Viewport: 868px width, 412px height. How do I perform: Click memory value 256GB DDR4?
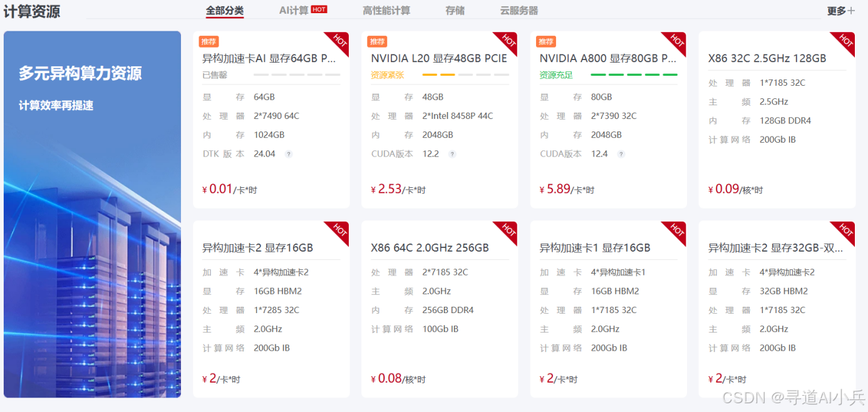tap(448, 310)
